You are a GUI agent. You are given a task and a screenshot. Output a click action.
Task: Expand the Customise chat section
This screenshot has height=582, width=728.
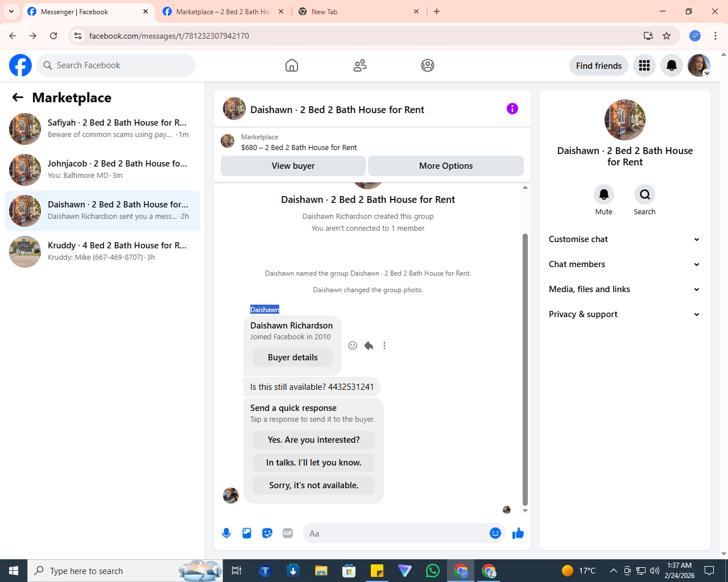pos(624,239)
